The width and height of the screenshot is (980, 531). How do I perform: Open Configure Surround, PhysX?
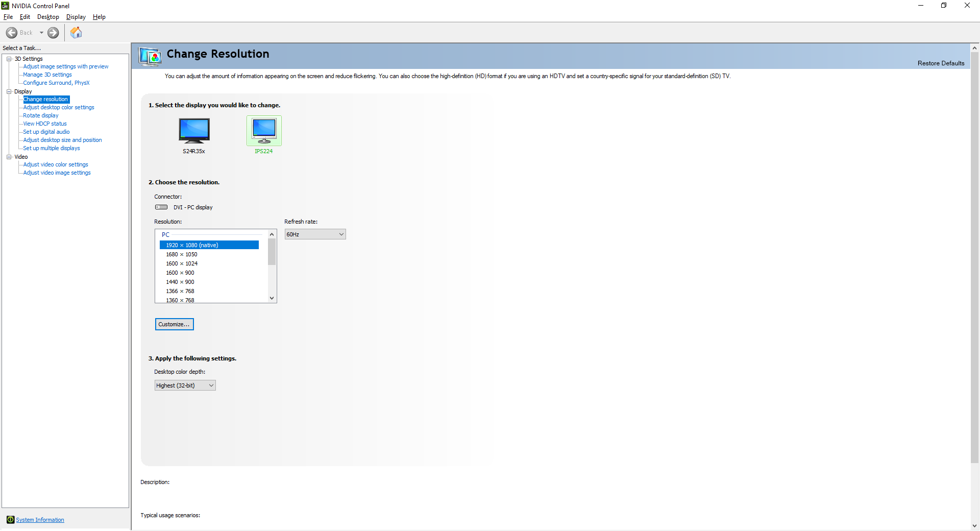[x=56, y=83]
